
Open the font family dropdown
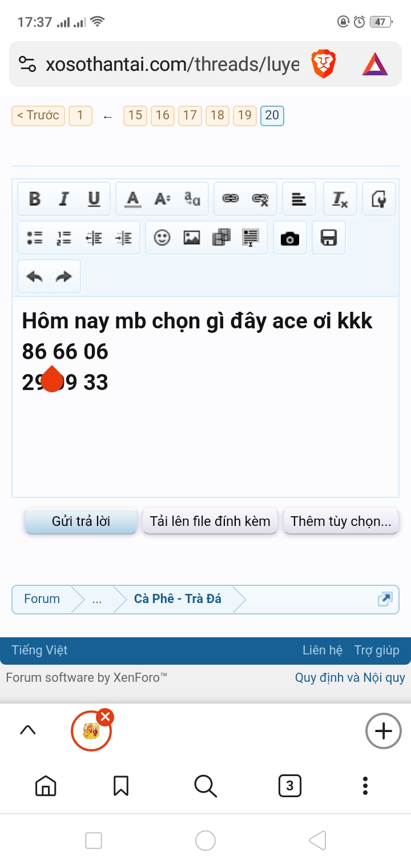point(192,199)
